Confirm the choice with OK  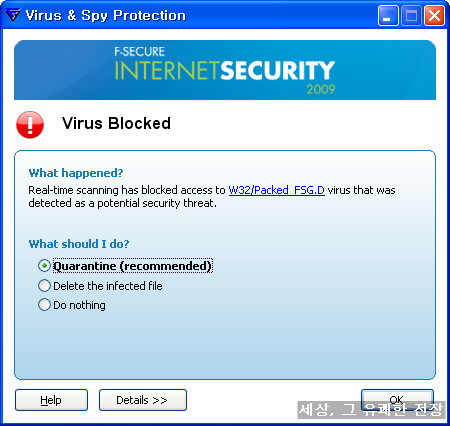click(397, 399)
